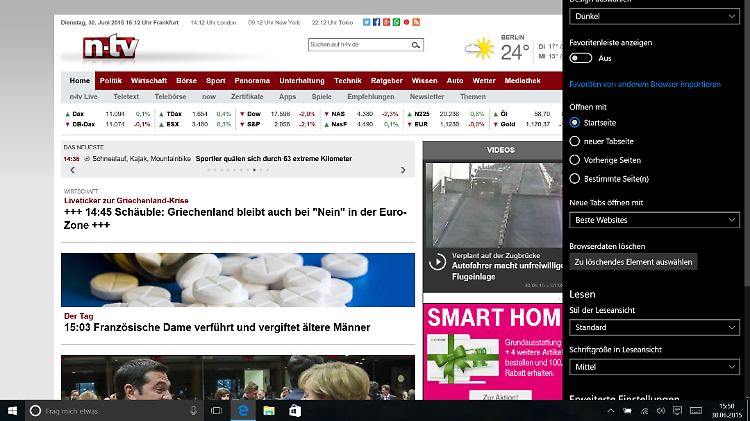Open the Neue Tabs öffnen mit dropdown

[x=654, y=220]
